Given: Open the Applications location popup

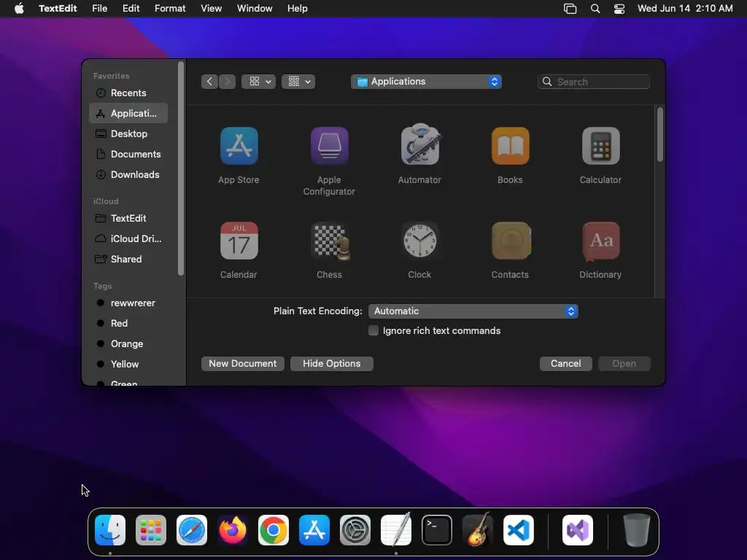Looking at the screenshot, I should (426, 82).
